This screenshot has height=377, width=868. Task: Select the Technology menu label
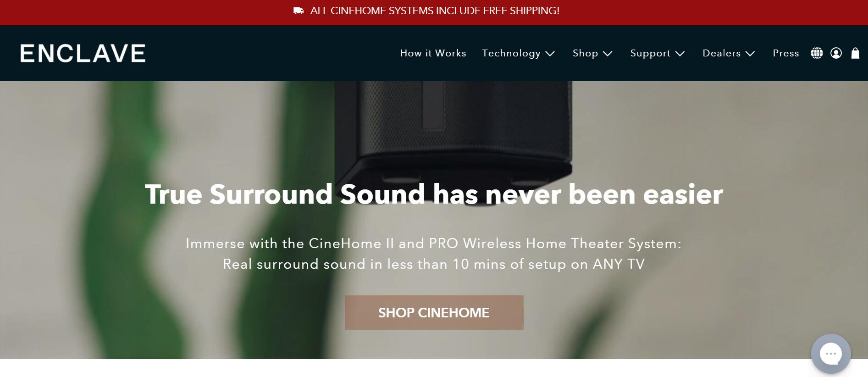click(511, 53)
